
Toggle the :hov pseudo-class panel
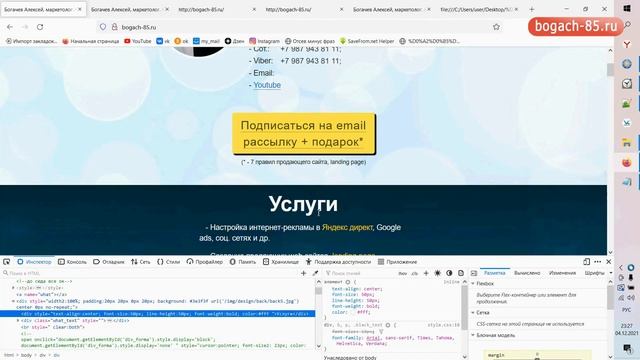tap(402, 273)
